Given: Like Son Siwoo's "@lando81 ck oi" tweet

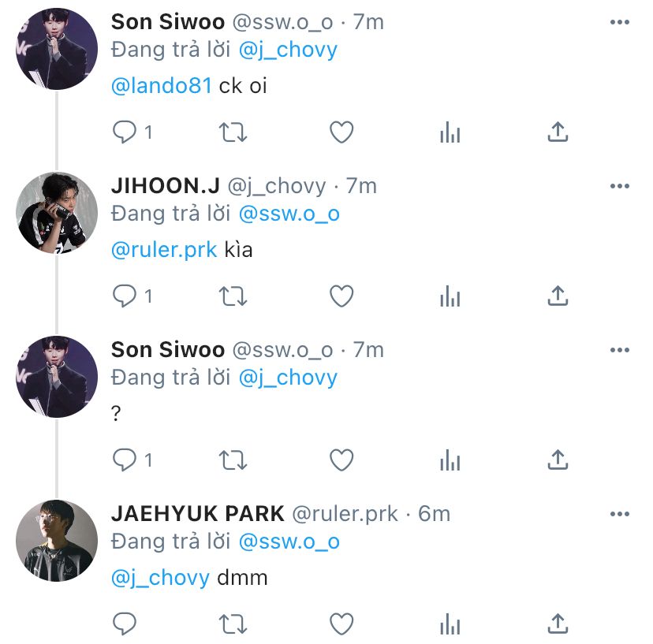Looking at the screenshot, I should pyautogui.click(x=341, y=132).
